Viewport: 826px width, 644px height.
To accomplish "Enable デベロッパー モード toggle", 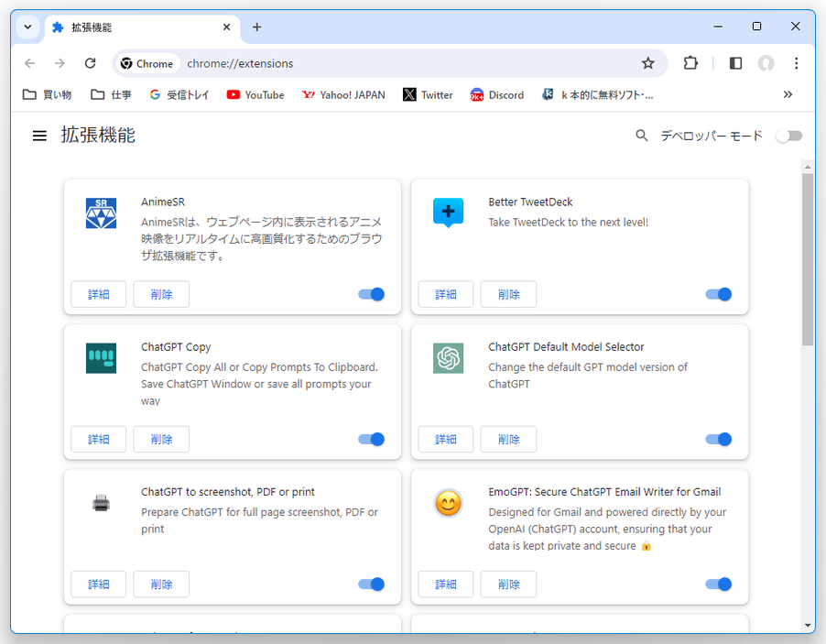I will [789, 136].
